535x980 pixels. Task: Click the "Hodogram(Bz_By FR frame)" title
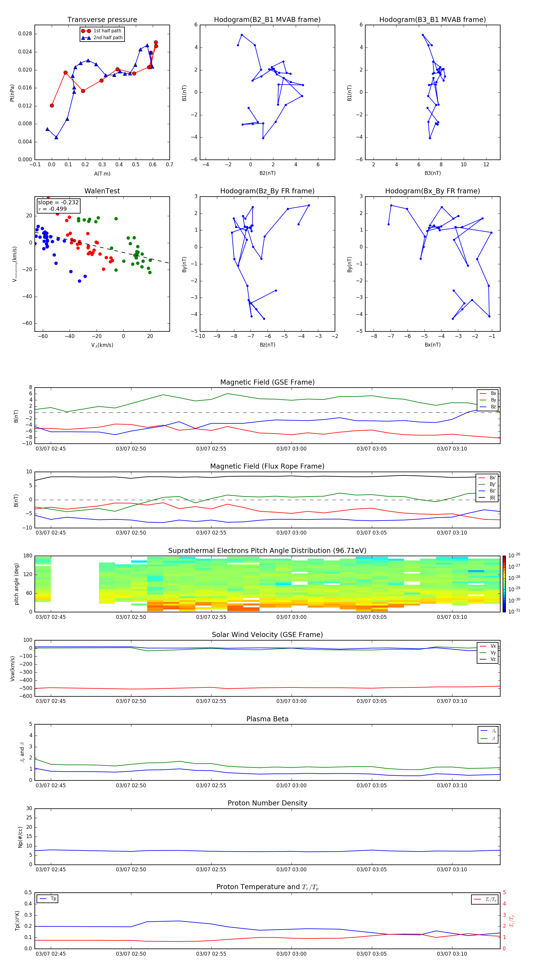click(267, 191)
